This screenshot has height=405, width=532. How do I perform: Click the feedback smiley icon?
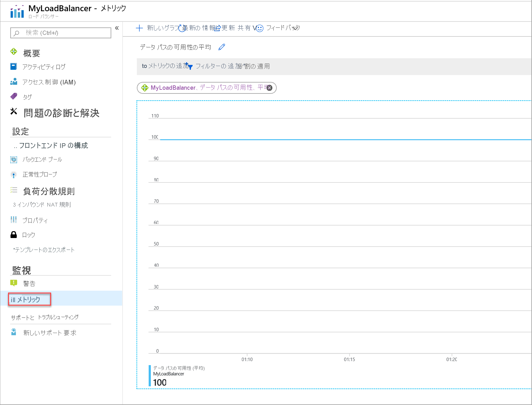[x=260, y=28]
